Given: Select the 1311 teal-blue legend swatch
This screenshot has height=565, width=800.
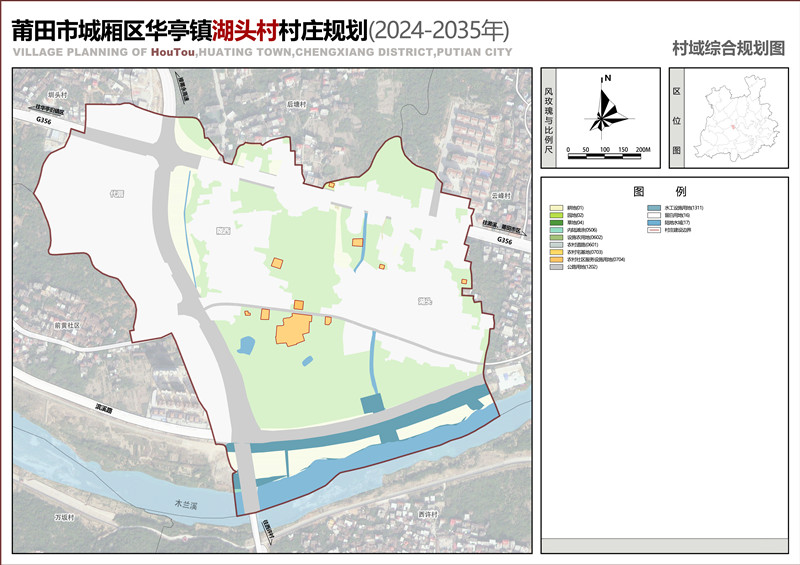Looking at the screenshot, I should point(655,207).
